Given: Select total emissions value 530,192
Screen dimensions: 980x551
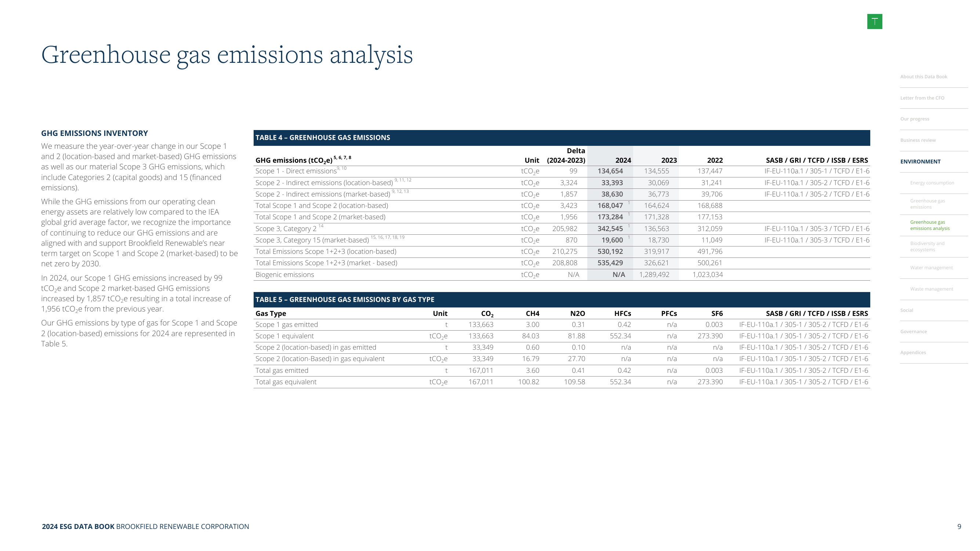Looking at the screenshot, I should (x=610, y=251).
